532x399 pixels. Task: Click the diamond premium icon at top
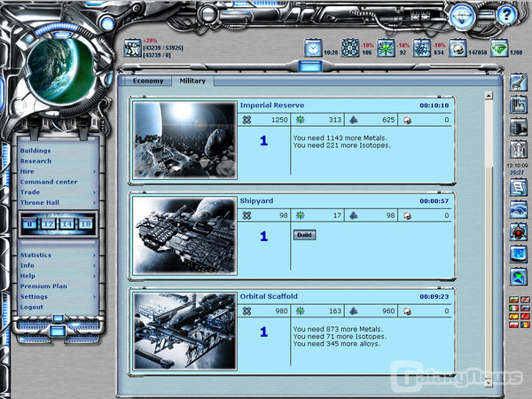pos(462,15)
